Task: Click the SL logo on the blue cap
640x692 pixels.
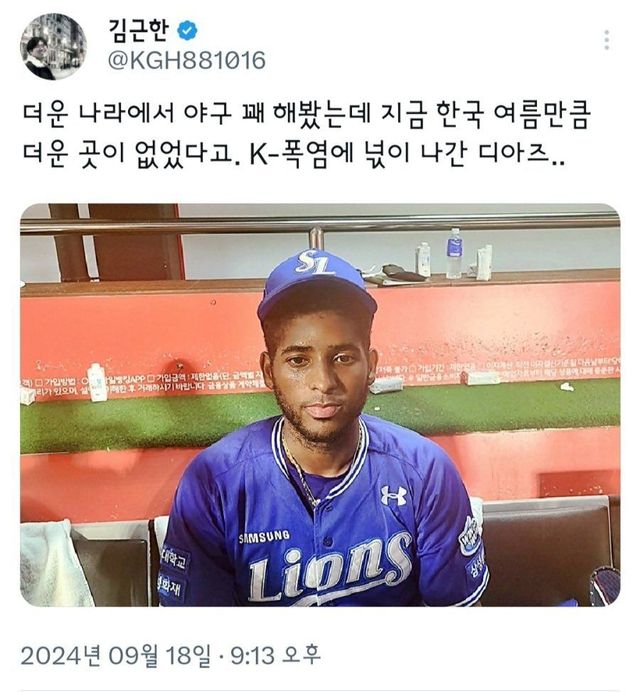Action: point(313,262)
